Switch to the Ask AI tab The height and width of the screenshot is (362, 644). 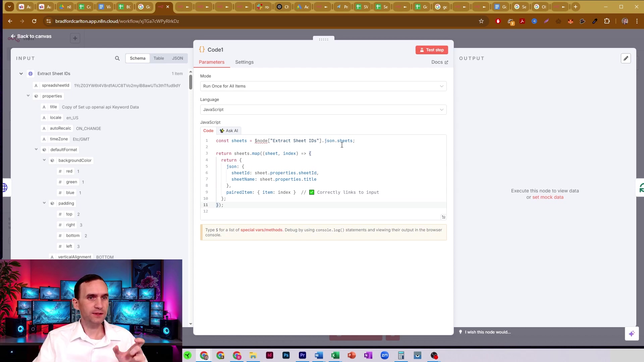click(229, 131)
